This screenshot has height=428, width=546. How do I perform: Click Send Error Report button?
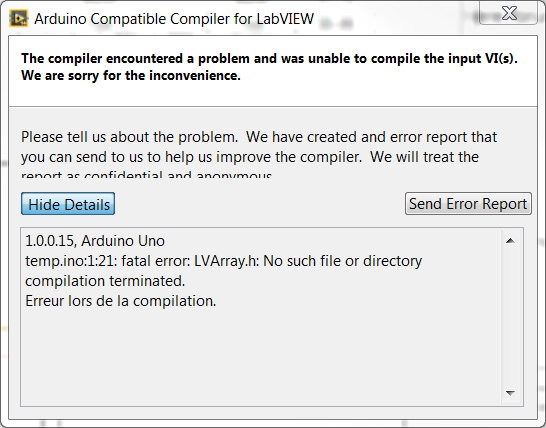click(x=468, y=204)
